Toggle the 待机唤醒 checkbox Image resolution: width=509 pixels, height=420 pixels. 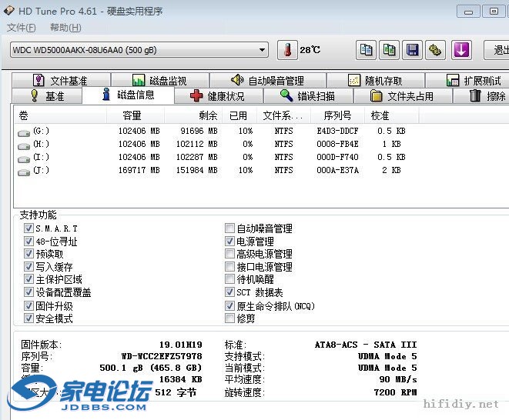pyautogui.click(x=229, y=279)
